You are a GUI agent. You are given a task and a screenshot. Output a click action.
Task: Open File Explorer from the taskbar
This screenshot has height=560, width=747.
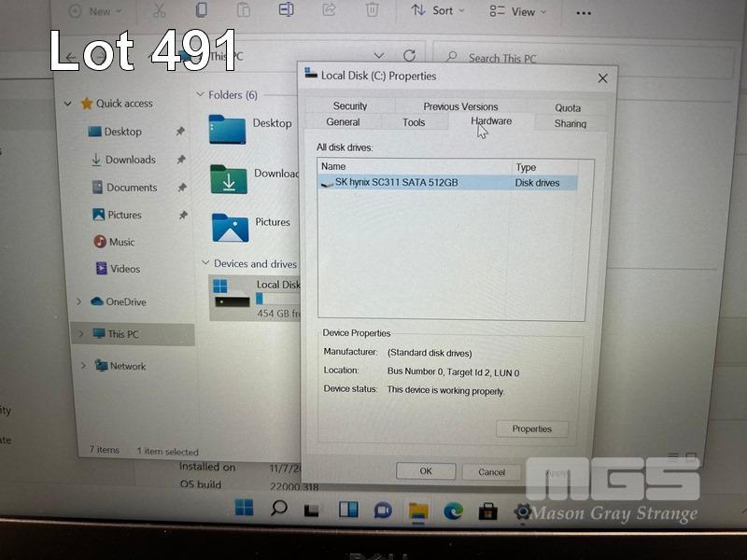click(x=418, y=511)
